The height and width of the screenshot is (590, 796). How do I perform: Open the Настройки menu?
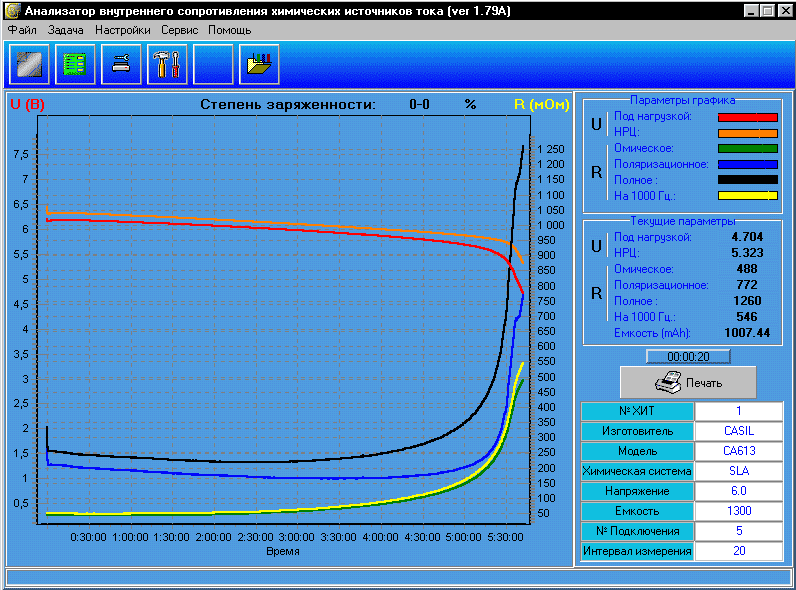[123, 30]
